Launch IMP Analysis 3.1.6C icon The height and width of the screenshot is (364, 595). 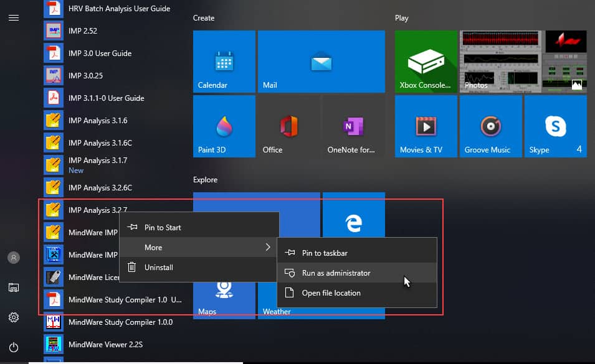(54, 142)
